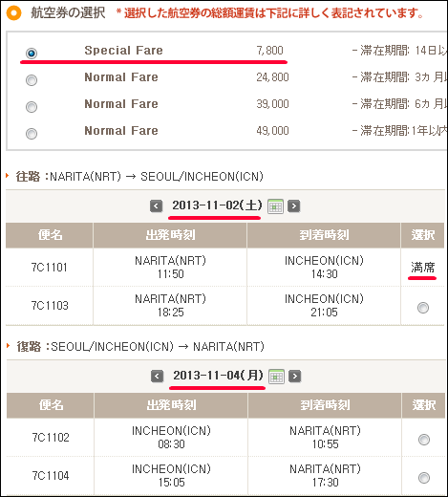Screen dimensions: 448x497
Task: Click the Special Fare label text
Action: tap(123, 51)
